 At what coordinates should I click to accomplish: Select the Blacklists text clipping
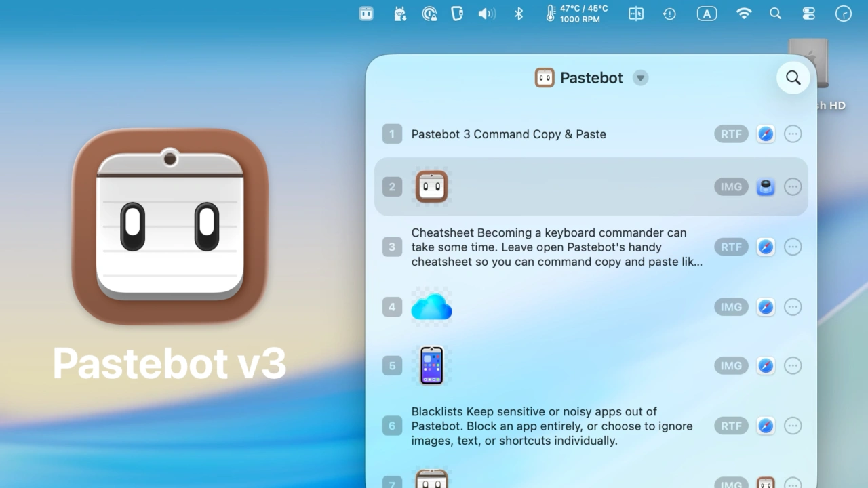(x=591, y=426)
